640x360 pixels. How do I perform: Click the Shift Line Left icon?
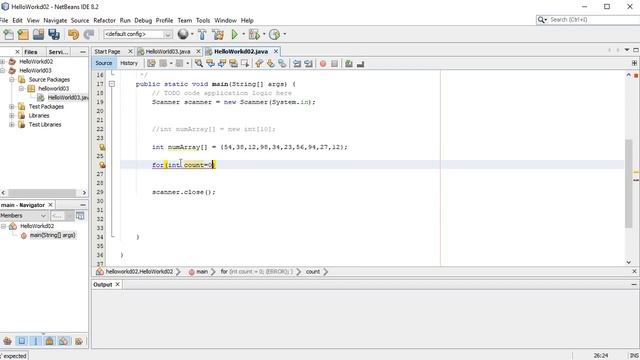pyautogui.click(x=297, y=63)
